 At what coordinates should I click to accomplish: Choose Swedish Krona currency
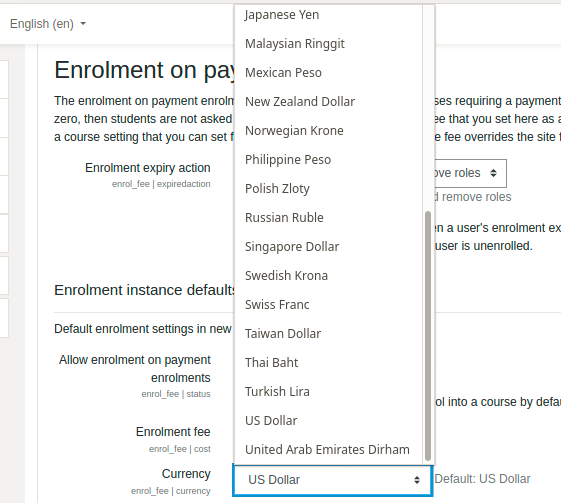pos(328,275)
